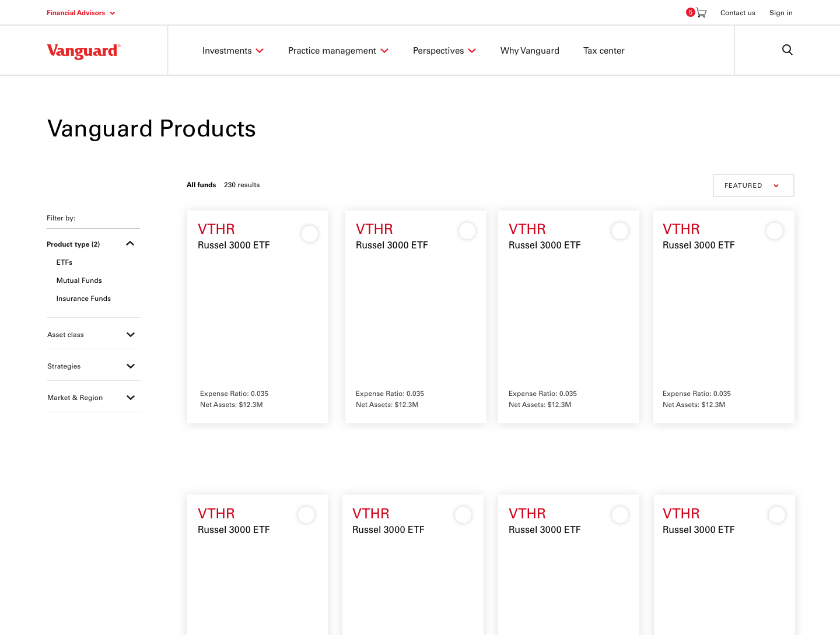
Task: Click the cart badge showing 5
Action: tap(690, 12)
